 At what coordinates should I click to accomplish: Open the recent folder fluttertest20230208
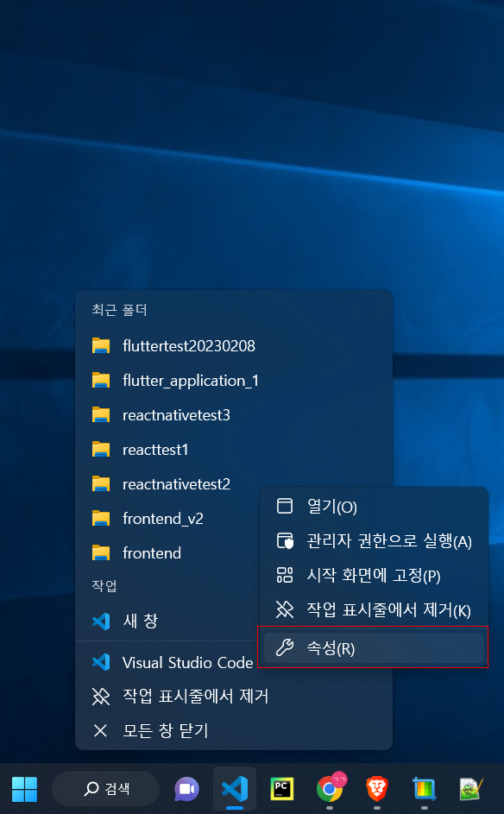point(234,346)
